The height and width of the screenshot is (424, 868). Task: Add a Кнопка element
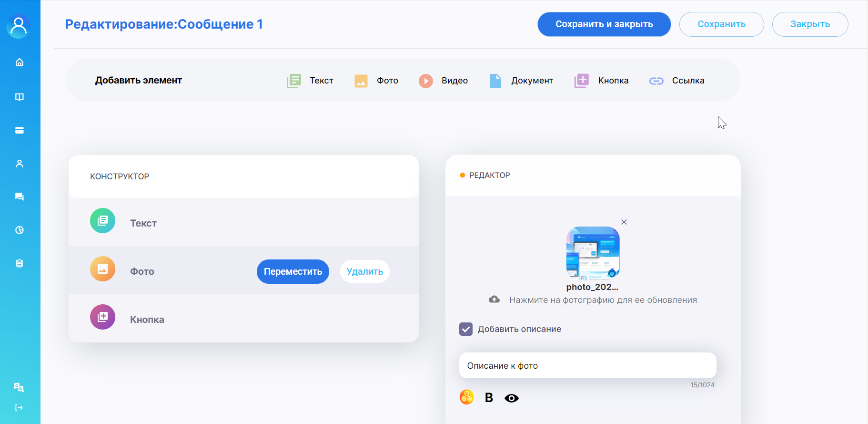pos(602,81)
